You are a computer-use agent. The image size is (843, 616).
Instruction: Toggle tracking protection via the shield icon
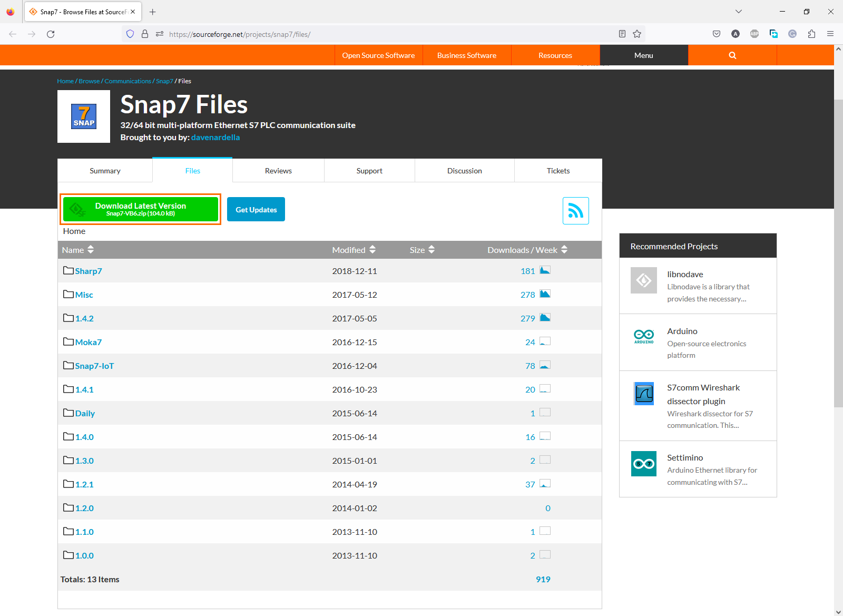pos(130,33)
